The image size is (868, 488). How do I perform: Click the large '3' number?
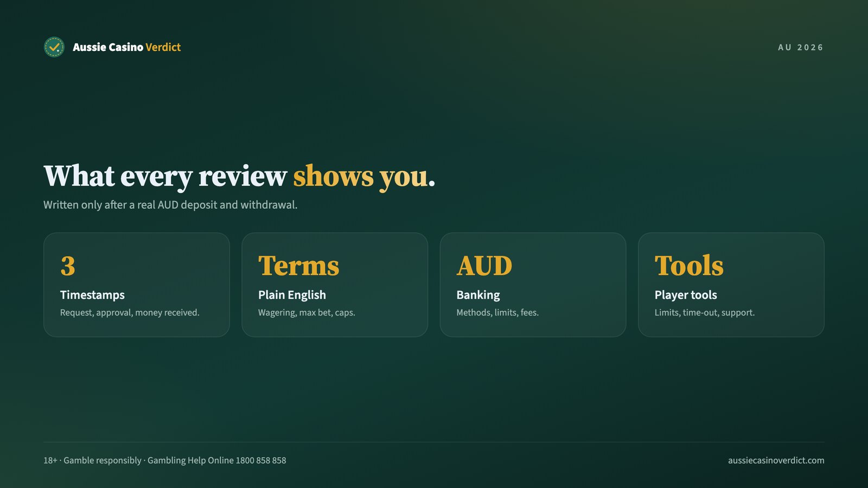tap(68, 266)
